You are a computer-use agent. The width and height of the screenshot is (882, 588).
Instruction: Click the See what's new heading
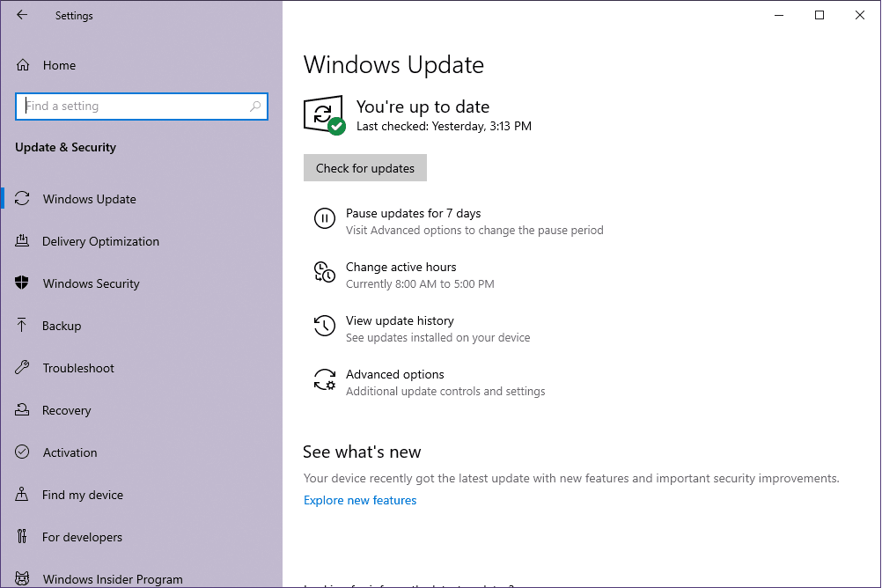point(362,452)
